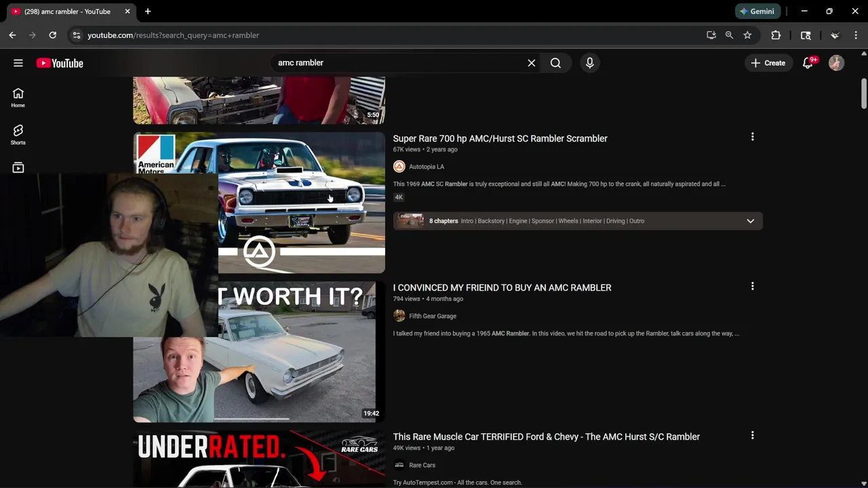868x488 pixels.
Task: Reload the page
Action: point(52,35)
